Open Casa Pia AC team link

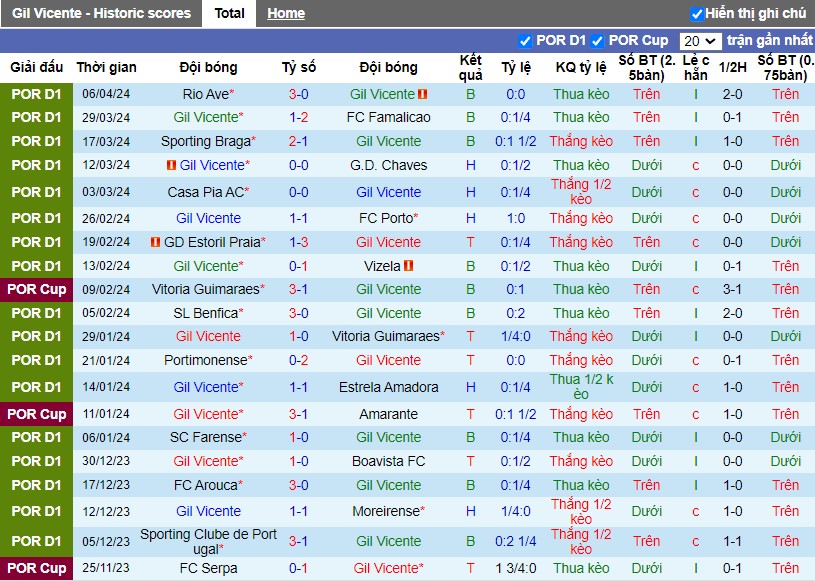[206, 192]
